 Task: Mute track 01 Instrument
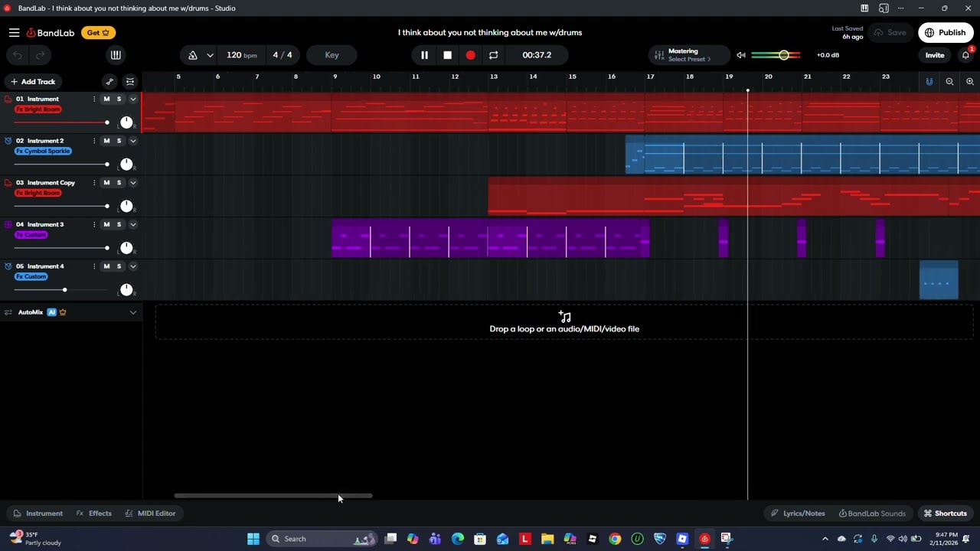[106, 99]
